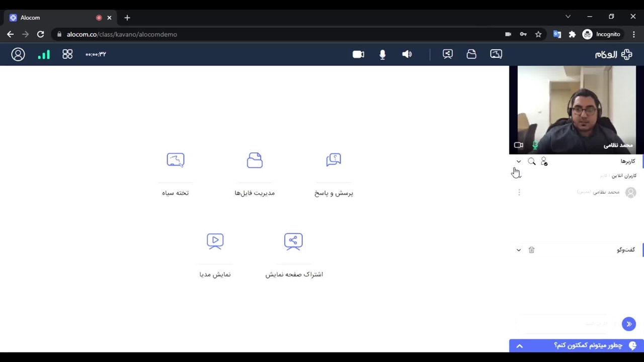
Task: Search users with the magnifier icon
Action: pyautogui.click(x=532, y=161)
